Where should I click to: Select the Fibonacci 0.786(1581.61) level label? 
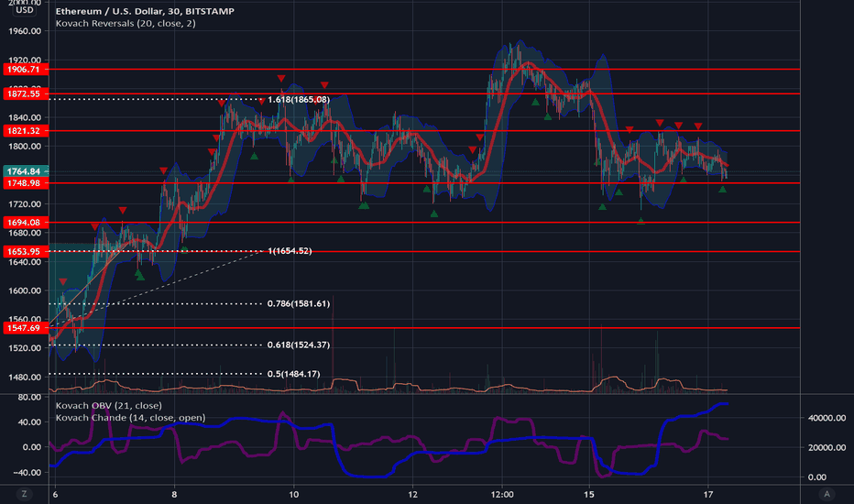299,303
